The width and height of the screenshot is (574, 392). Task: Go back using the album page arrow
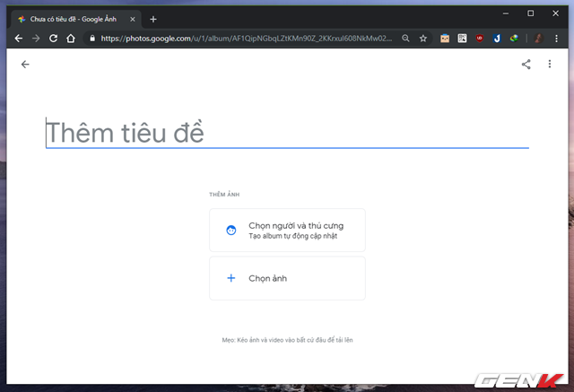[x=25, y=65]
